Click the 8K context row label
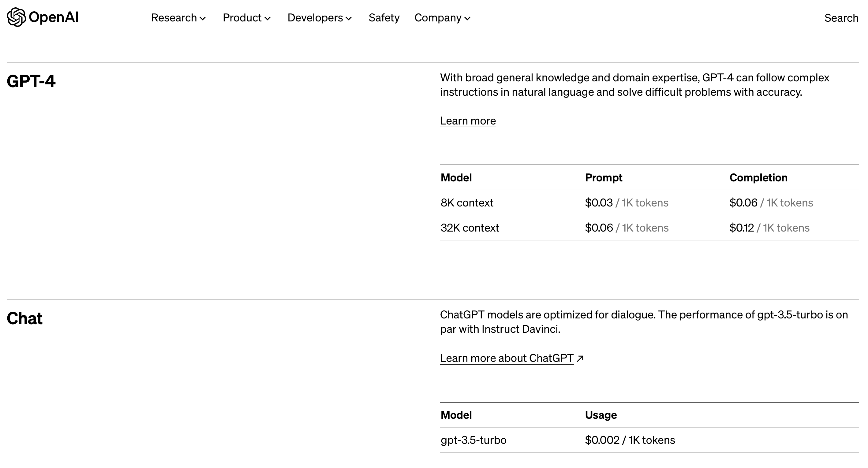This screenshot has width=868, height=468. point(467,203)
